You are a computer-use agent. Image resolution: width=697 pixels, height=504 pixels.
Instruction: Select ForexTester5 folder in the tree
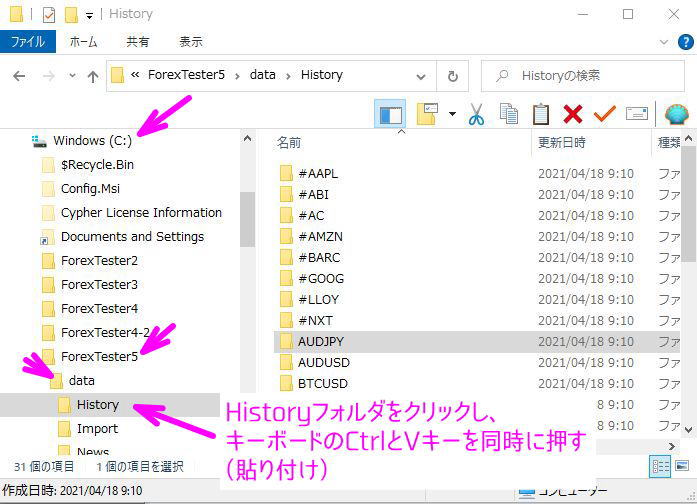click(99, 357)
